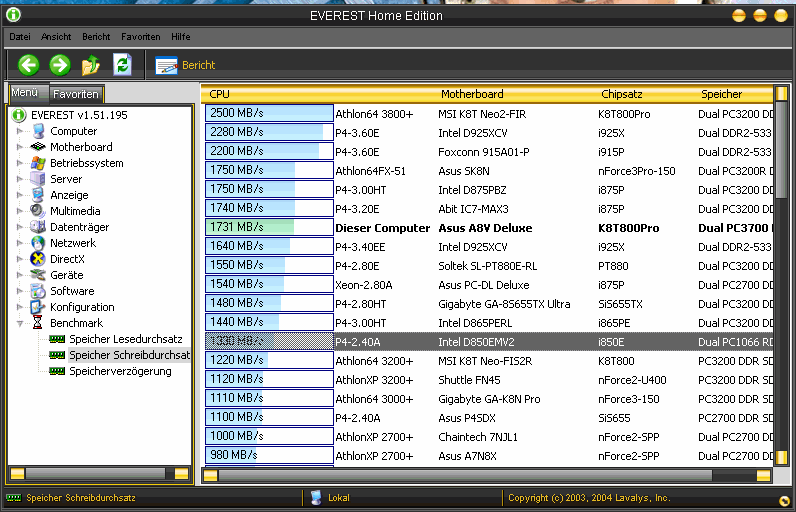Image resolution: width=796 pixels, height=512 pixels.
Task: Expand the Multimedia tree node
Action: 20,211
